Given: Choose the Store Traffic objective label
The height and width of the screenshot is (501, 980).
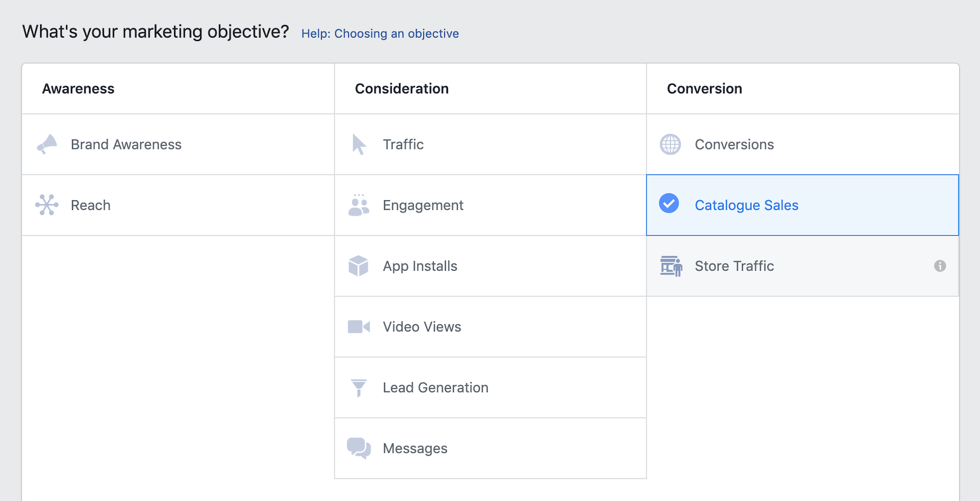Looking at the screenshot, I should click(734, 266).
